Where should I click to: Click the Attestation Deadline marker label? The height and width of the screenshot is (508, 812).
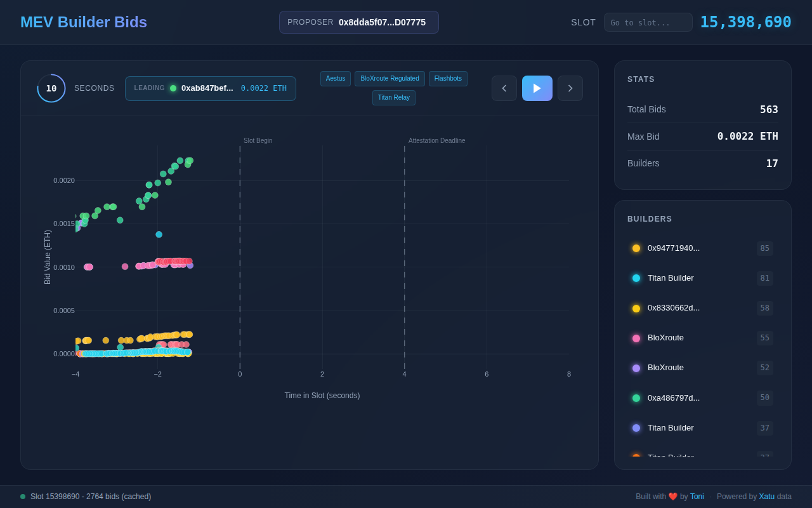[x=437, y=140]
